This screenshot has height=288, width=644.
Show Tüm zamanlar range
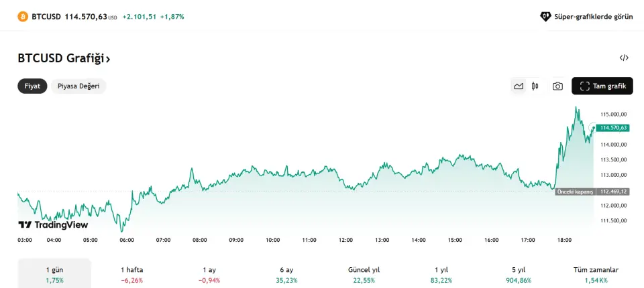click(x=596, y=274)
